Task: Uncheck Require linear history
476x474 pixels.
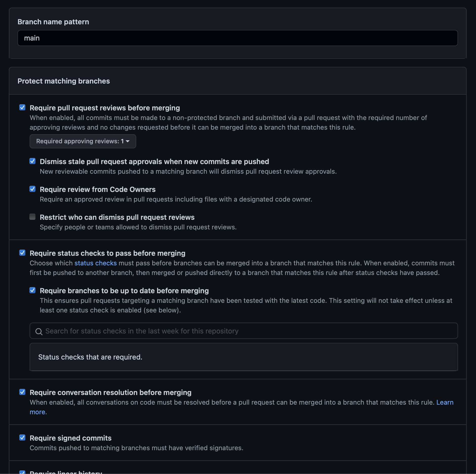Action: point(22,472)
